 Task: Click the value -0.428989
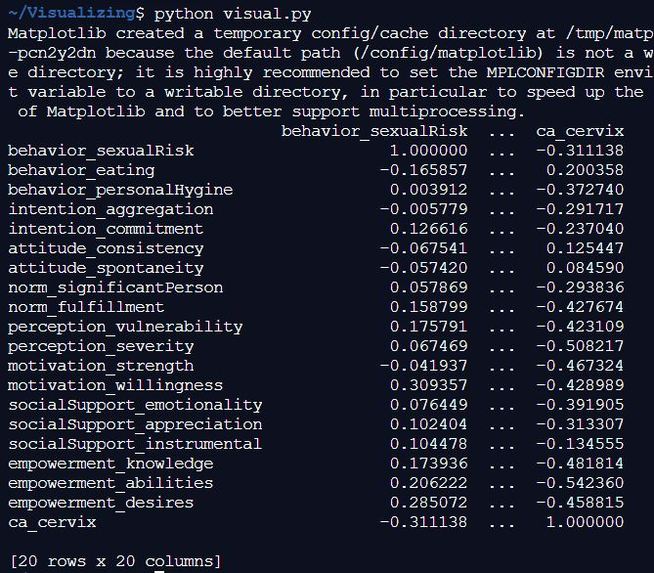pos(580,385)
